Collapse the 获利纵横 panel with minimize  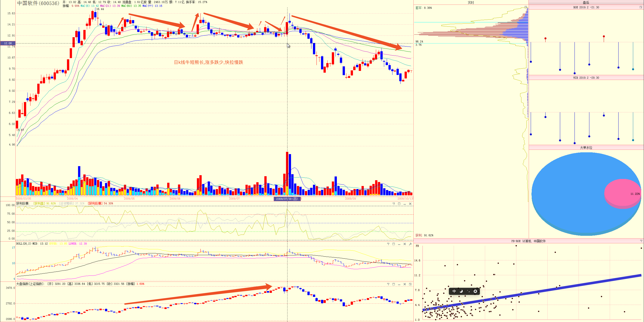405,204
